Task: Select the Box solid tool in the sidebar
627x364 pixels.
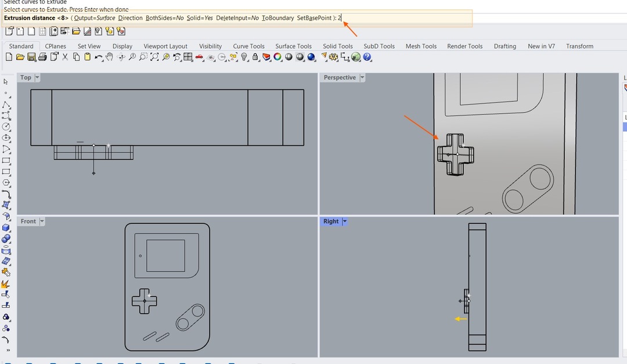Action: (6, 228)
